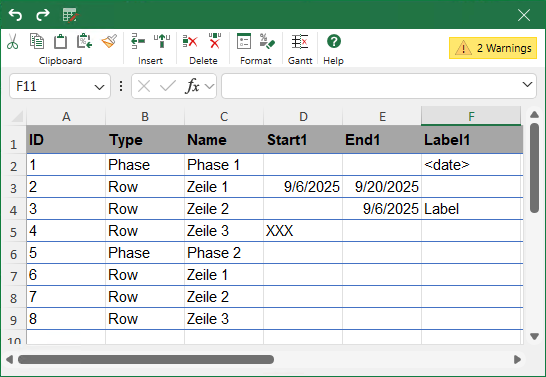Viewport: 546px width, 377px height.
Task: Click the Undo arrow in title bar
Action: coord(15,15)
